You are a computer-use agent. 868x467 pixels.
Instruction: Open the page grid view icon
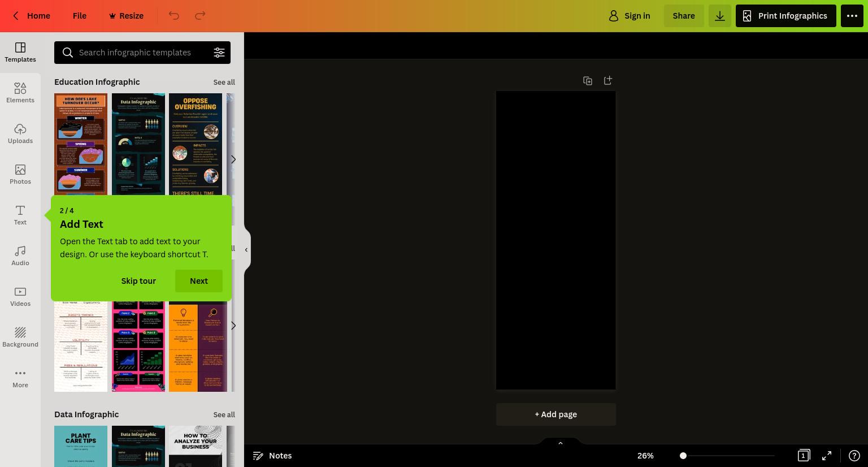point(804,456)
